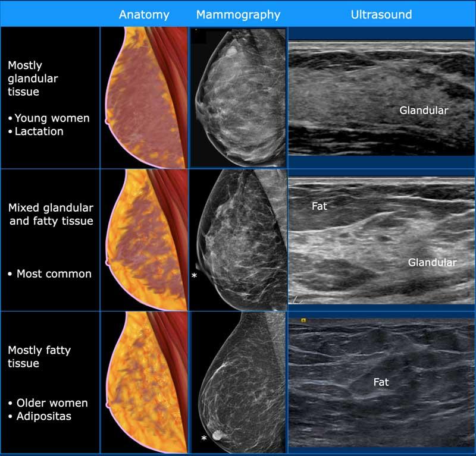This screenshot has height=456, width=476.
Task: Click the 'Mostly fatty tissue' row title
Action: pos(39,357)
